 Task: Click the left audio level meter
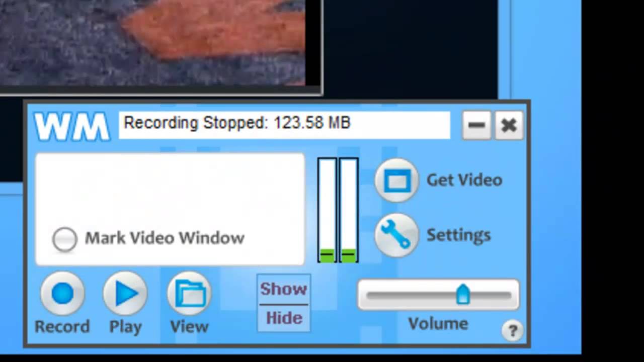[x=327, y=209]
